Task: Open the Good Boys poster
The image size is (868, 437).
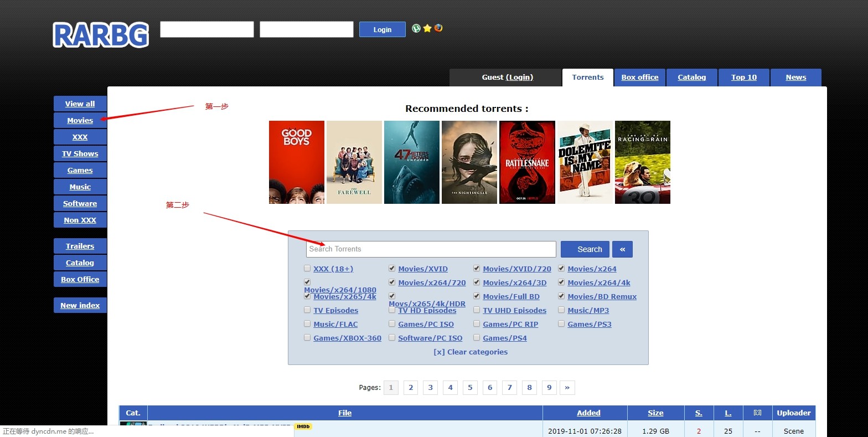Action: [297, 162]
